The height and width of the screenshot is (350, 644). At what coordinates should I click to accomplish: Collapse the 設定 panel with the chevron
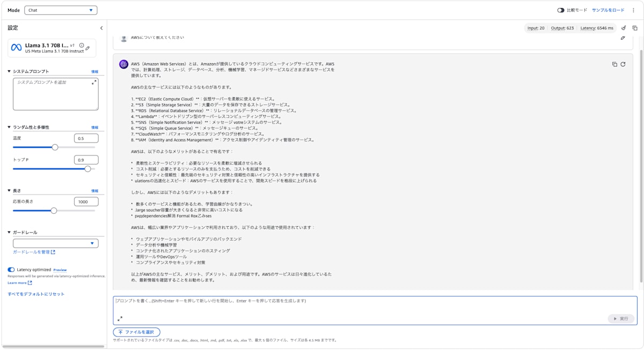pos(101,28)
